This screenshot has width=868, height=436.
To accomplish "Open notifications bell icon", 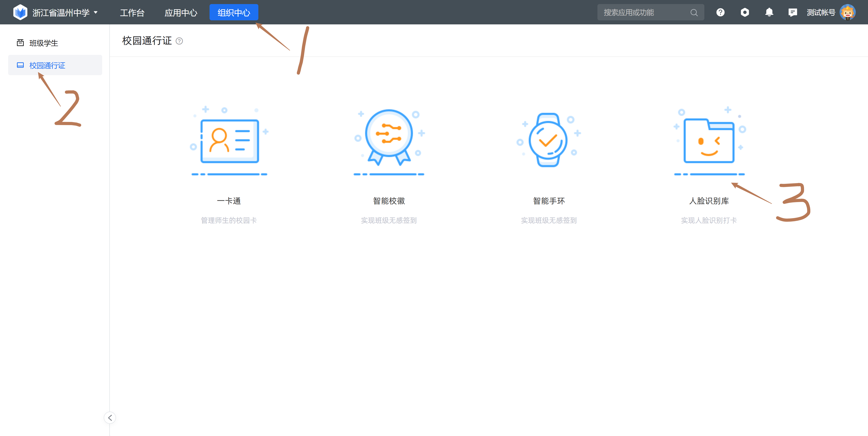I will pos(769,12).
